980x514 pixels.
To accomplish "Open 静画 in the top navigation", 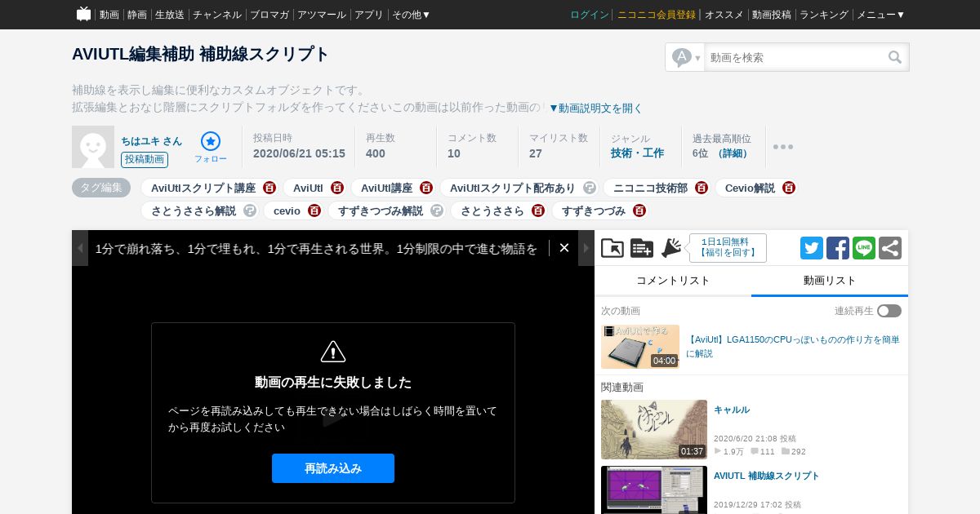I will point(137,15).
